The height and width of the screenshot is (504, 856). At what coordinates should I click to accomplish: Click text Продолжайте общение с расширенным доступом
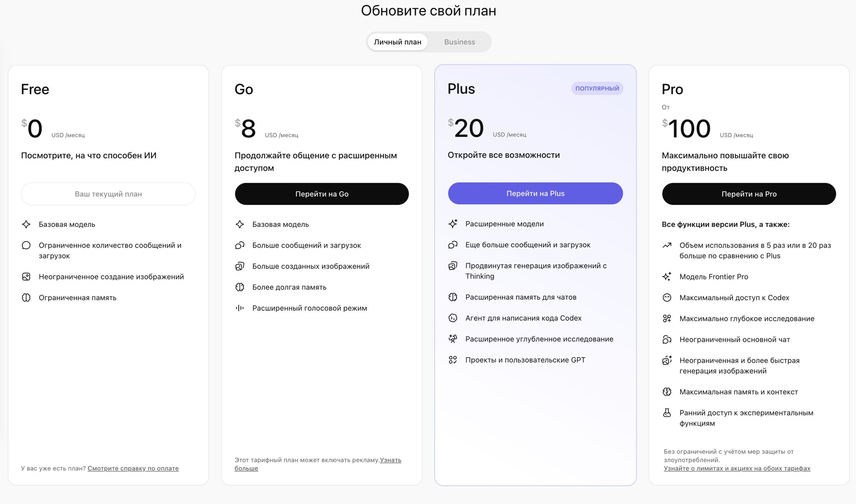pos(316,162)
